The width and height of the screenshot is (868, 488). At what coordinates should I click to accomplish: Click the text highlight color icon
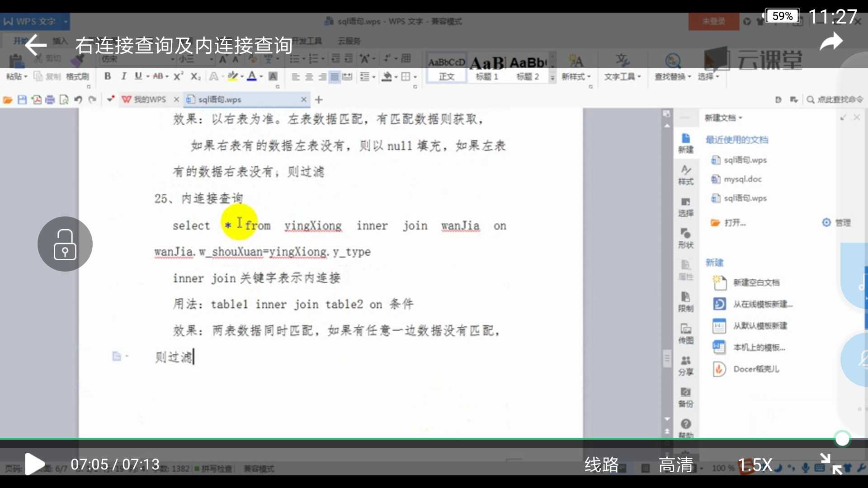click(x=232, y=76)
